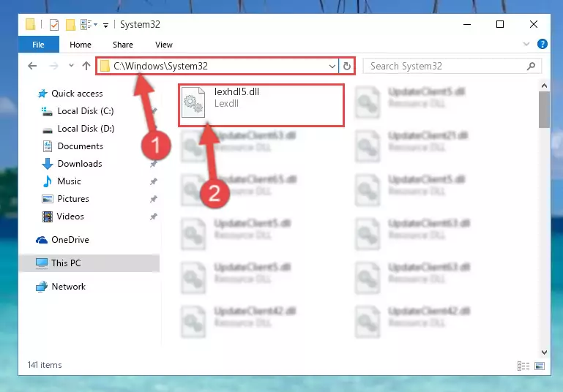Screen dimensions: 563x392
Task: Open the File menu
Action: coord(38,45)
